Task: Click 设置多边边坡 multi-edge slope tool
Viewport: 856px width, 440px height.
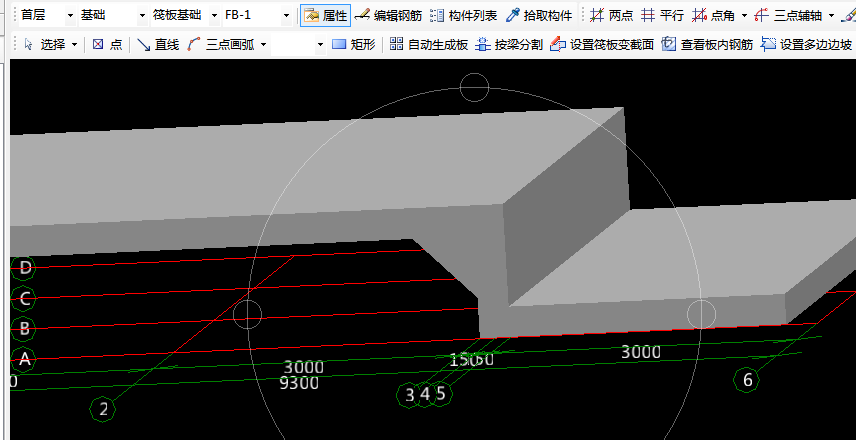Action: tap(806, 45)
